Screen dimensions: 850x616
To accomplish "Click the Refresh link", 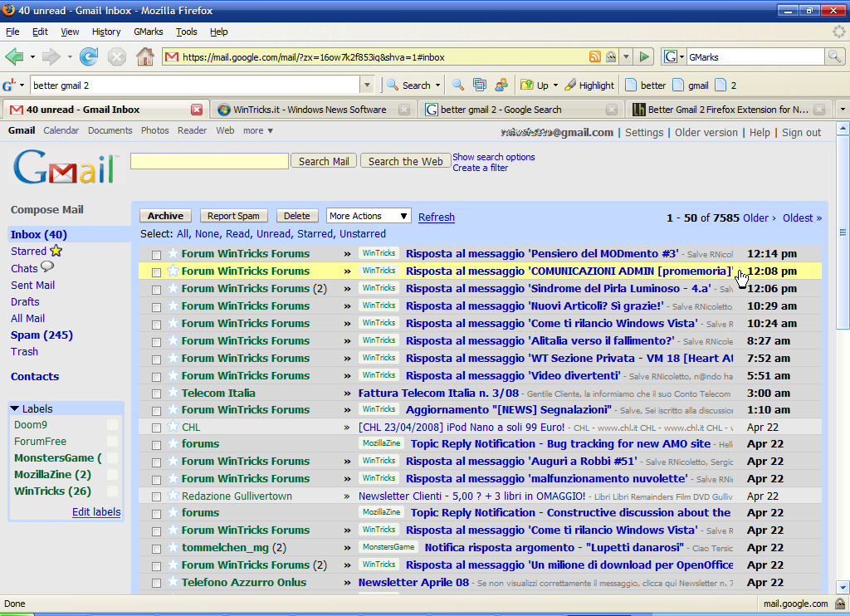I will (437, 217).
